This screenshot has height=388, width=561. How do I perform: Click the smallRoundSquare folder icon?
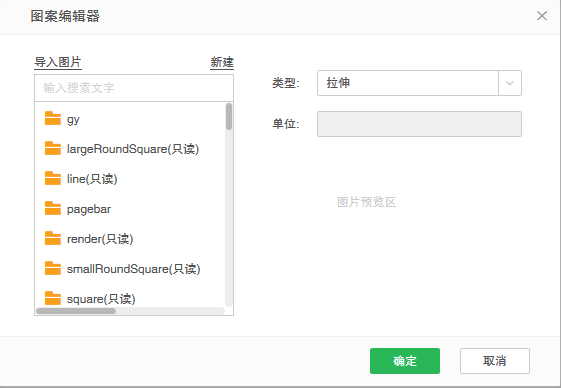pyautogui.click(x=53, y=268)
